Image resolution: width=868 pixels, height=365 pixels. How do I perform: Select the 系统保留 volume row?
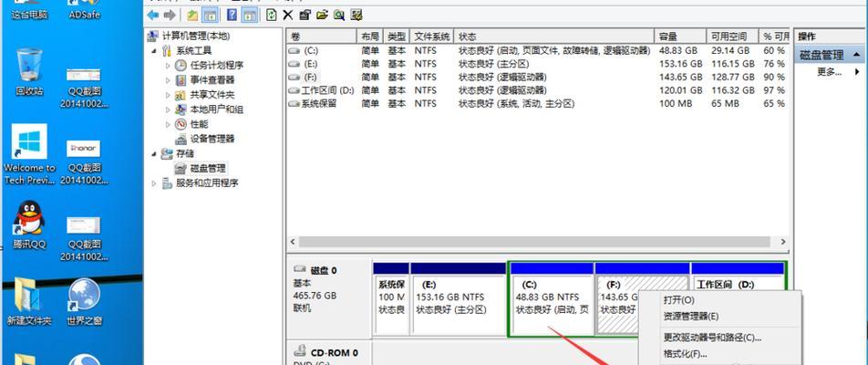pos(537,104)
